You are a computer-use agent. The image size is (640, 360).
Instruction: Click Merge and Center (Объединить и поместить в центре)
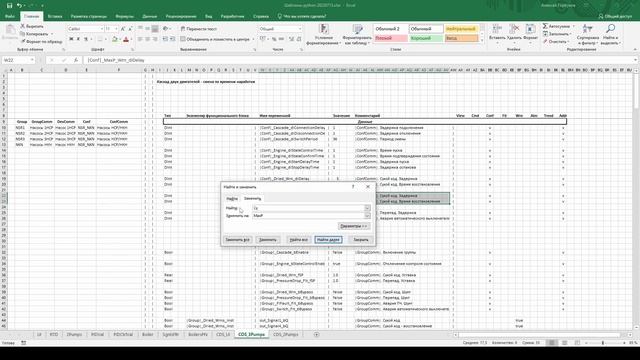(215, 39)
